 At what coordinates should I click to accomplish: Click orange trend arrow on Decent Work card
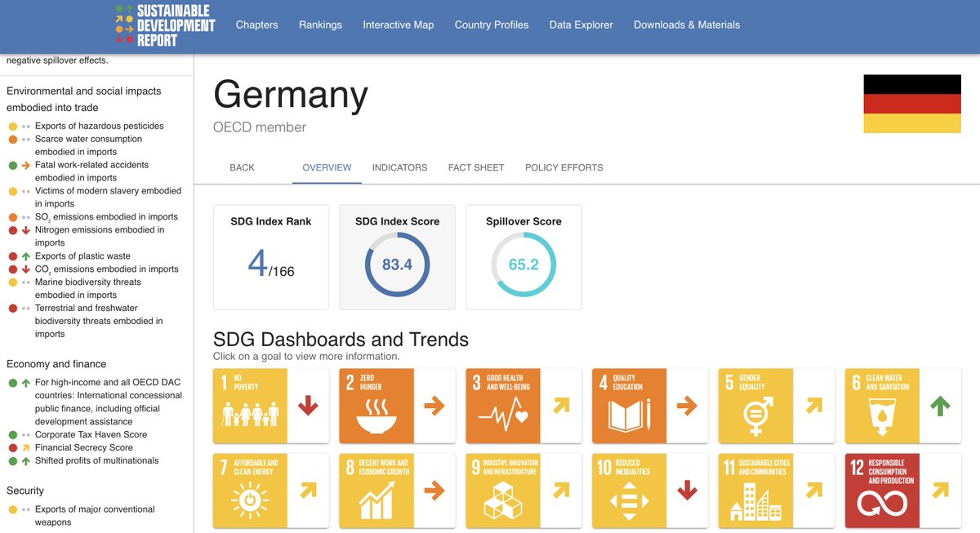point(434,491)
